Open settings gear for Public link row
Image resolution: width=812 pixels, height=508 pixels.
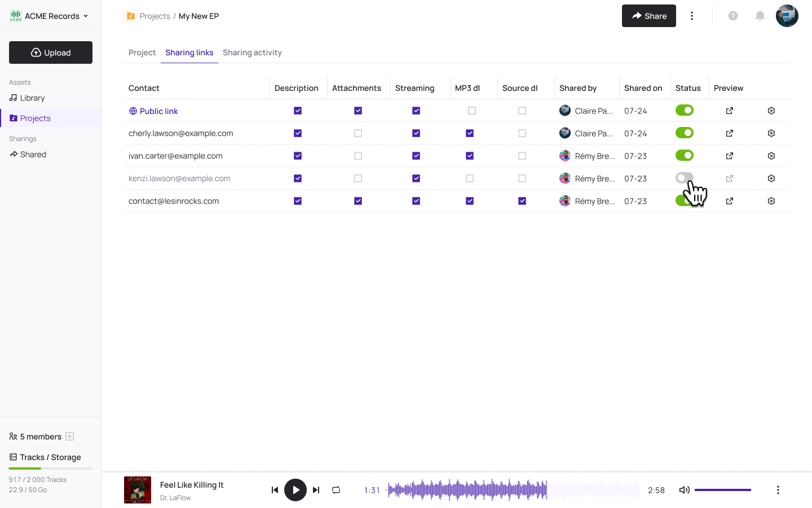(x=771, y=111)
